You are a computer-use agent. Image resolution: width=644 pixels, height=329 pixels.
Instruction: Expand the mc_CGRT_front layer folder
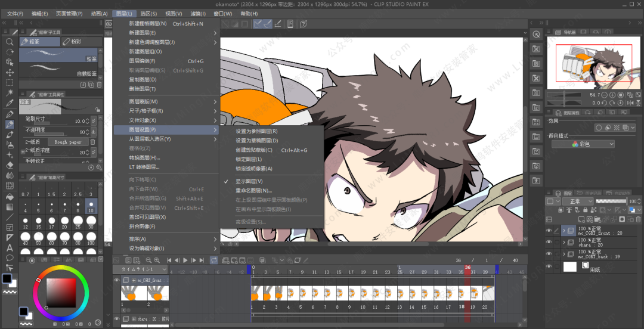tap(564, 231)
